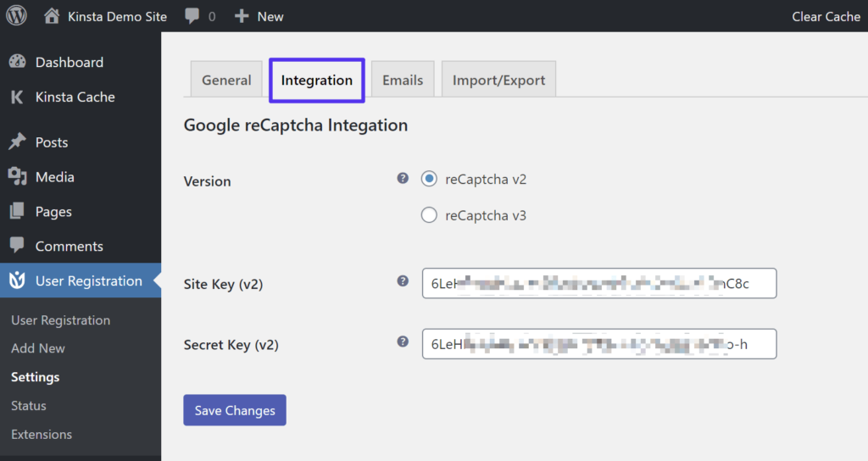
Task: Open the Import/Export tab
Action: pyautogui.click(x=498, y=81)
